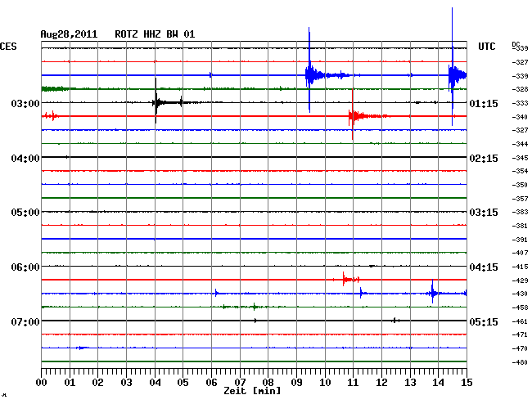Select minute tick label 02 on x-axis
The height and width of the screenshot is (404, 532).
tap(97, 382)
